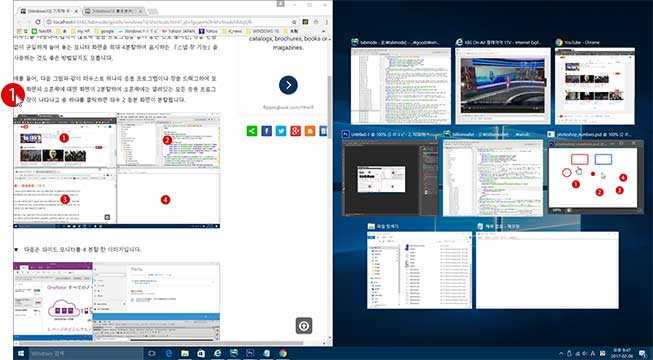The width and height of the screenshot is (653, 360).
Task: Open the google bookmark folder
Action: [x=105, y=31]
